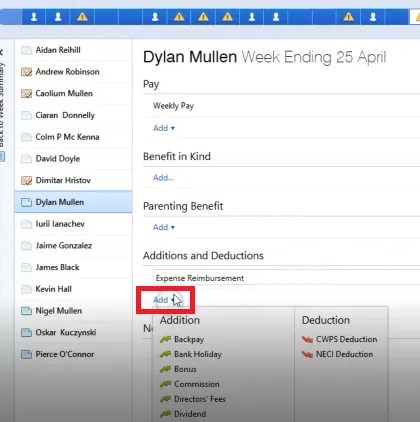Select the leftmost person period in top bar
Image resolution: width=420 pixels, height=422 pixels.
pos(34,17)
